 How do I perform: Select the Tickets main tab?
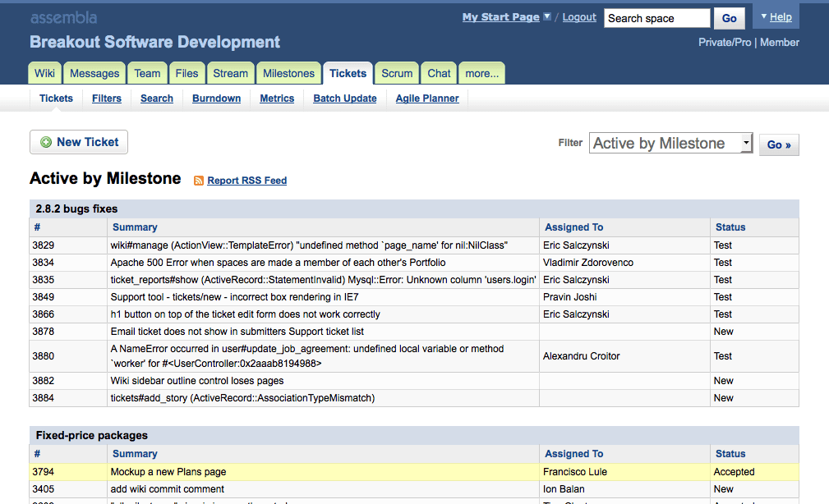click(x=348, y=73)
